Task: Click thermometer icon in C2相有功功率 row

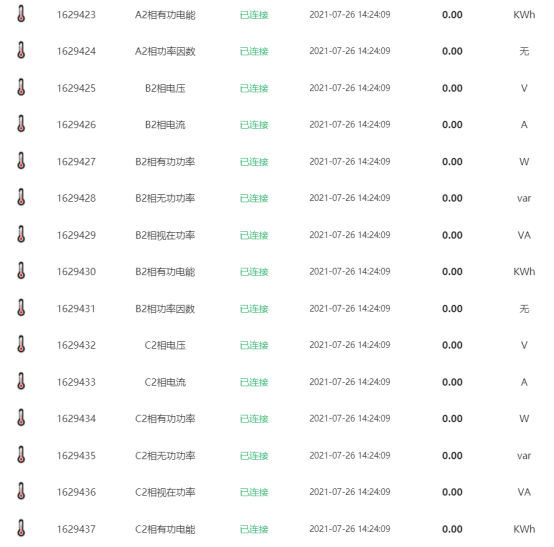Action: [x=21, y=418]
